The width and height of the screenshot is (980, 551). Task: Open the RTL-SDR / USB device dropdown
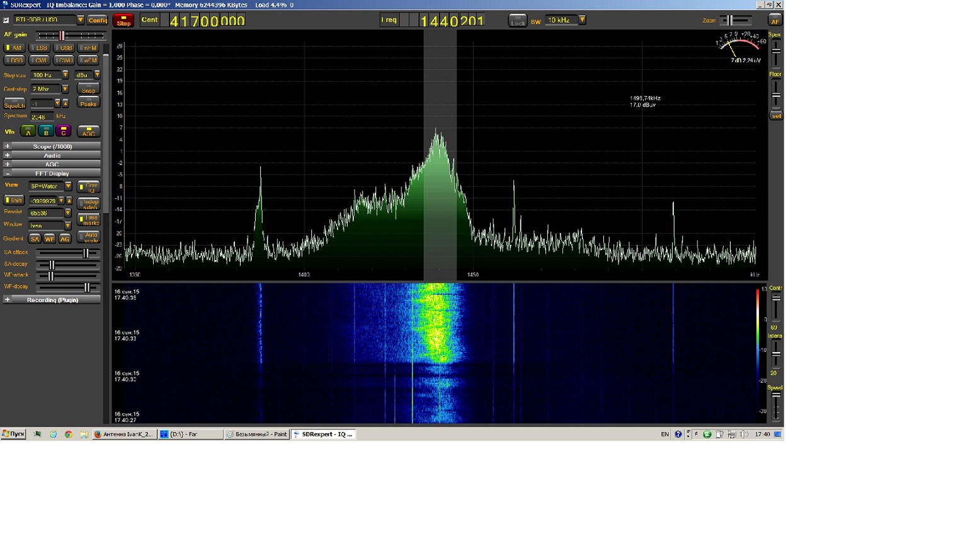click(81, 20)
